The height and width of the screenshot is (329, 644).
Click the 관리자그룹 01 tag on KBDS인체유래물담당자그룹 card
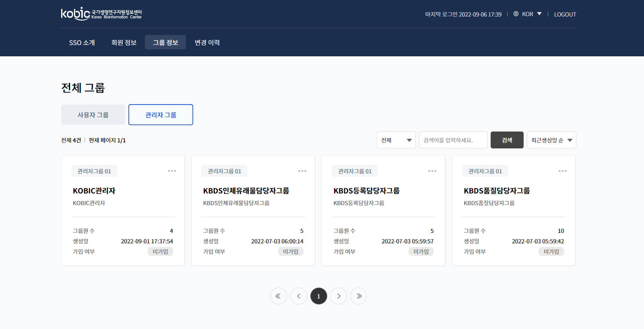click(x=225, y=171)
